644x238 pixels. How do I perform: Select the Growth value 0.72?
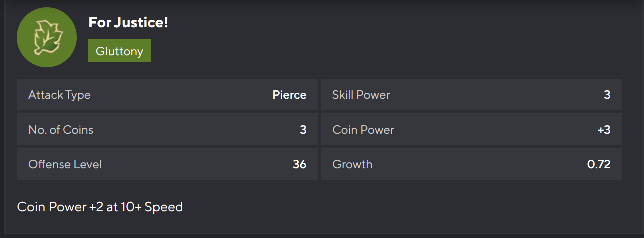599,164
